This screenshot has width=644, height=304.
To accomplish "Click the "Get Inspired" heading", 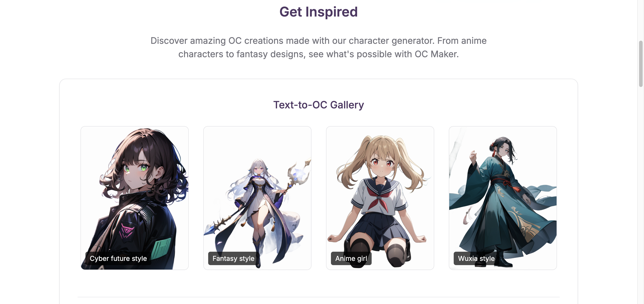I will click(x=318, y=12).
